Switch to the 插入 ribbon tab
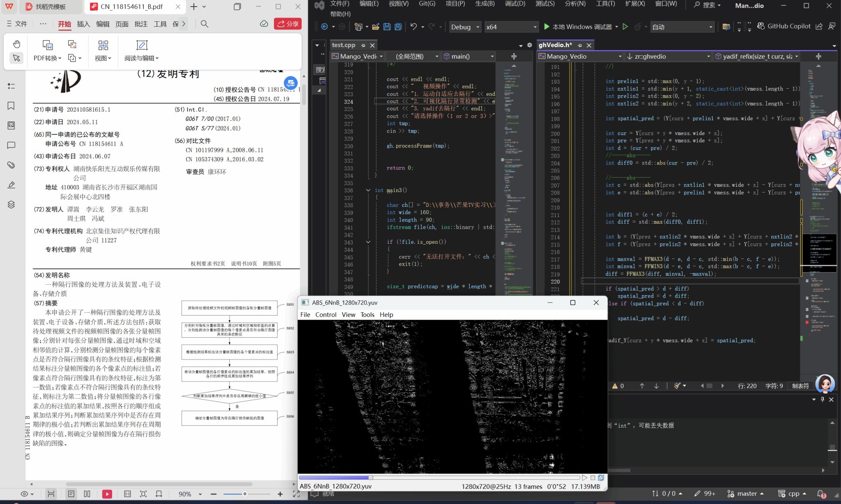Screen dimensions: 841x504 [x=83, y=24]
